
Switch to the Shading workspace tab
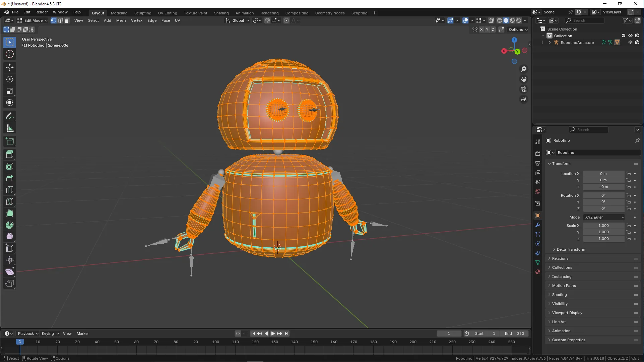click(x=221, y=13)
